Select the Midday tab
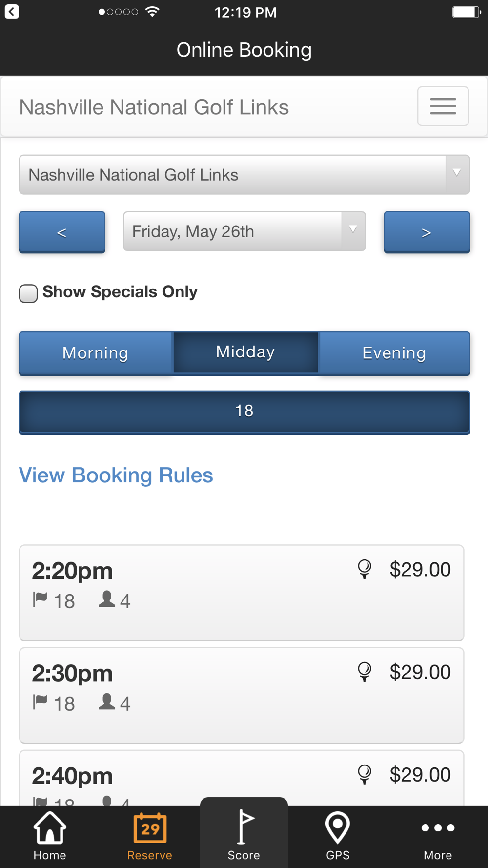The image size is (488, 868). pos(245,352)
